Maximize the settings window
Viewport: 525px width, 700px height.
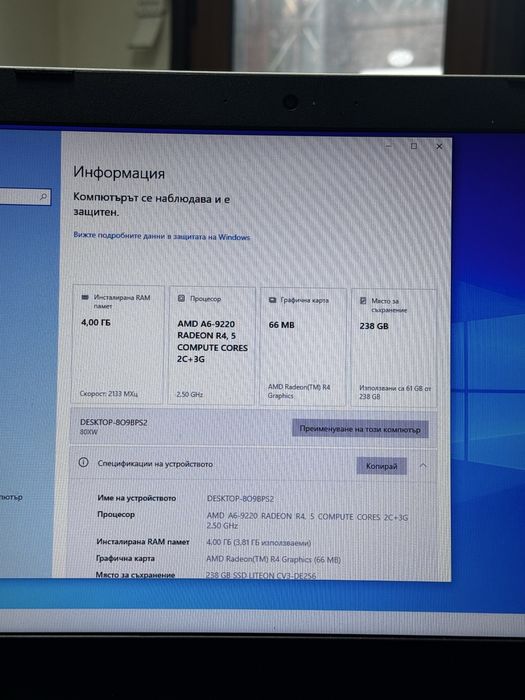pyautogui.click(x=414, y=146)
